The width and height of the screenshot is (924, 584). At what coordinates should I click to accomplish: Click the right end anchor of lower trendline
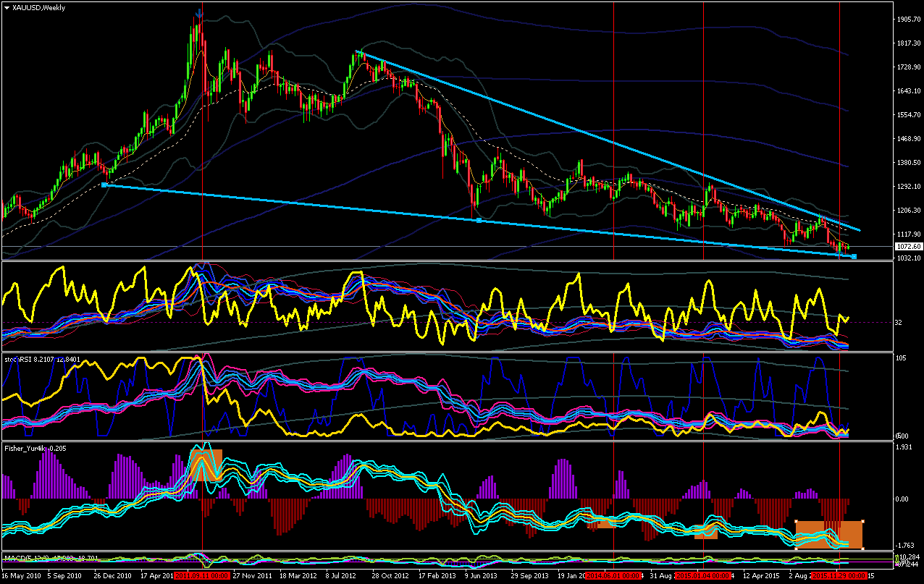854,256
